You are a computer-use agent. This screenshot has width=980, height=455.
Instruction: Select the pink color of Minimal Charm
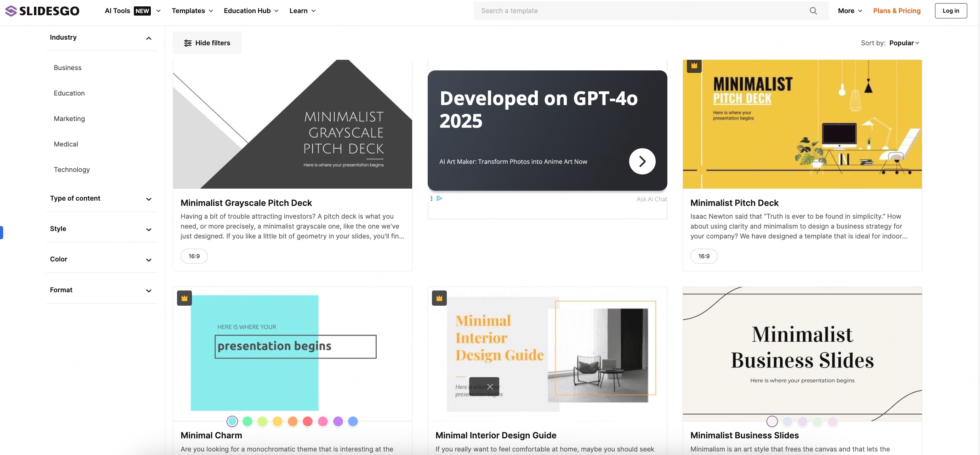tap(323, 421)
